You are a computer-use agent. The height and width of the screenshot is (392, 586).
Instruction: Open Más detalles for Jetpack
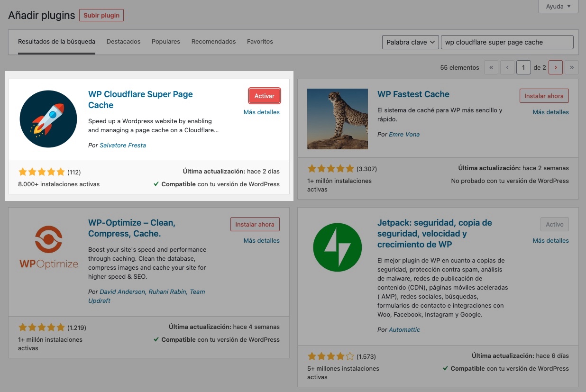[550, 240]
